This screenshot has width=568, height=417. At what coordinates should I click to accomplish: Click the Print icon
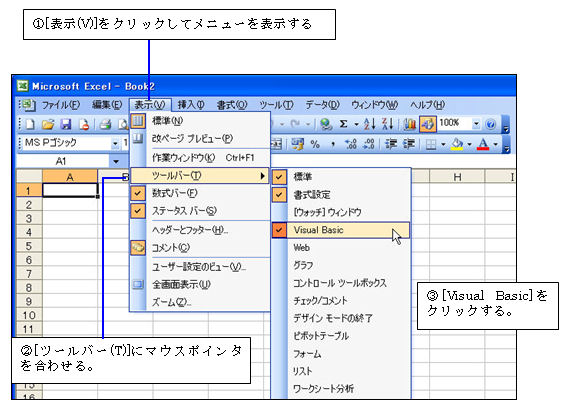pos(105,125)
